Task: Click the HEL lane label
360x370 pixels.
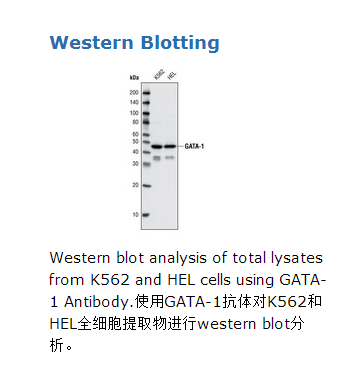Action: click(x=171, y=76)
